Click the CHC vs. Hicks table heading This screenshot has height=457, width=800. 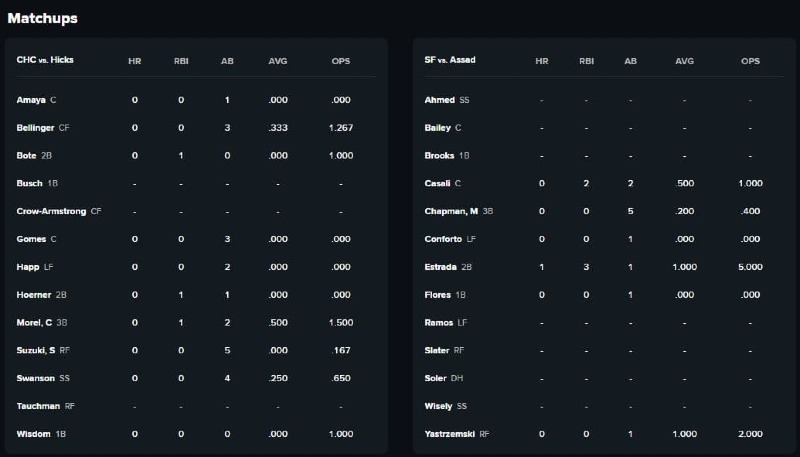(x=45, y=60)
